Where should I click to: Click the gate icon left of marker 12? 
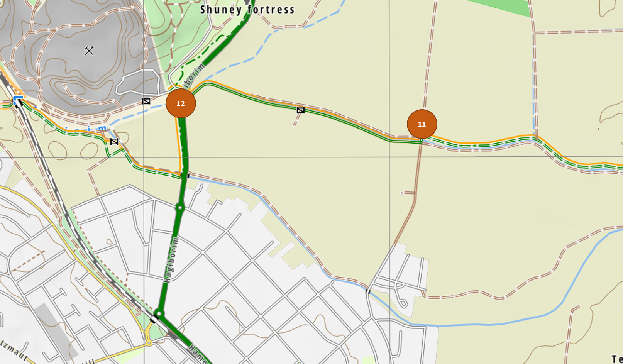(146, 101)
